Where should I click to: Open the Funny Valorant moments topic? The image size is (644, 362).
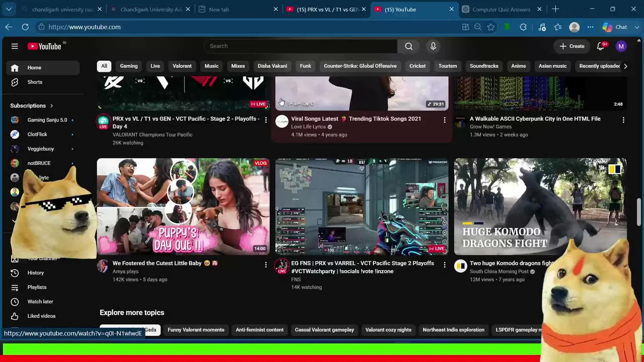(196, 330)
